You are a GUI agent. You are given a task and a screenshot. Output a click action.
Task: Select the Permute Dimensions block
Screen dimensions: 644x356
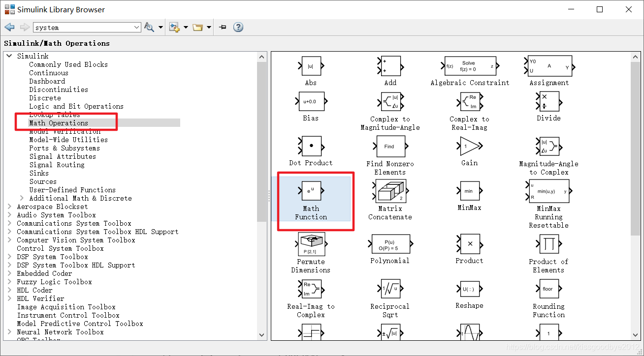pos(311,244)
